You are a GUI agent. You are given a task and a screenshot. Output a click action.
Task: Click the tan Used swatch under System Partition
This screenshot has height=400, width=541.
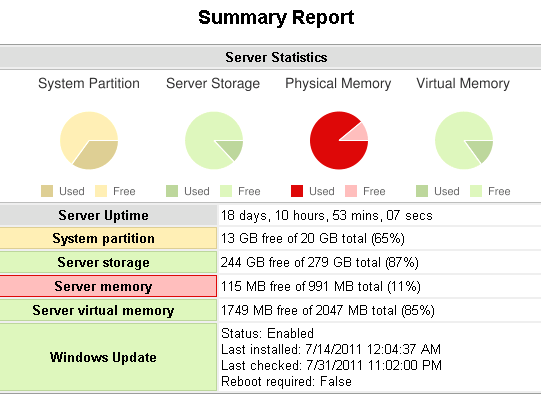(x=47, y=191)
